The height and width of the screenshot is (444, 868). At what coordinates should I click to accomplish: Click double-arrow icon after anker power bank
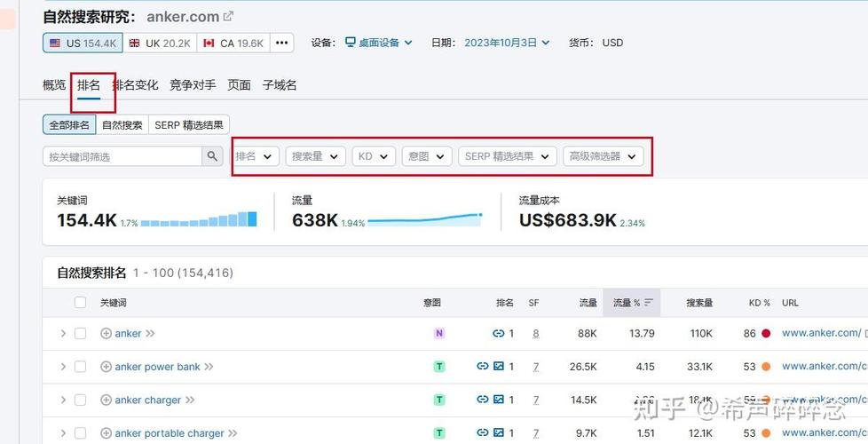[209, 367]
